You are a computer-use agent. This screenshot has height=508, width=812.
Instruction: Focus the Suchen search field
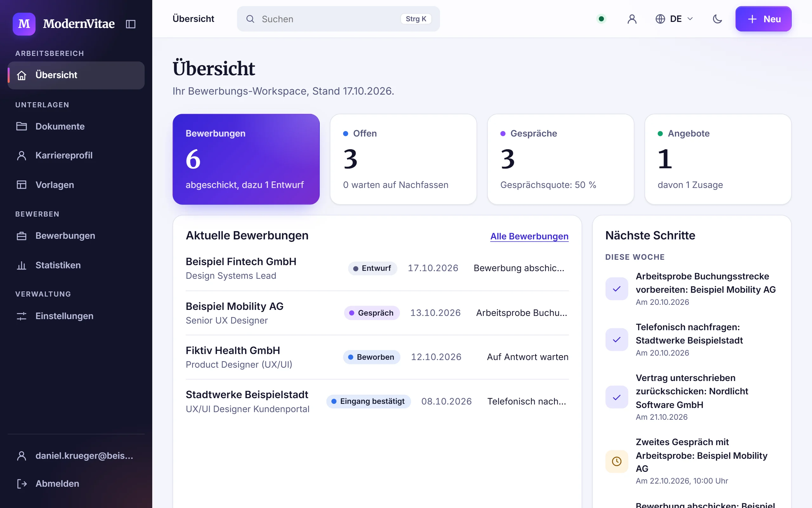[338, 19]
